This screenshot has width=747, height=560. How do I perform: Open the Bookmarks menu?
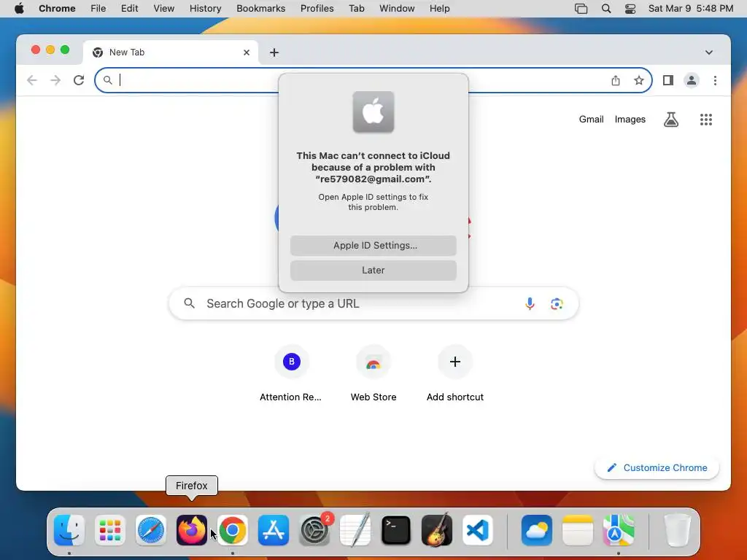(260, 9)
